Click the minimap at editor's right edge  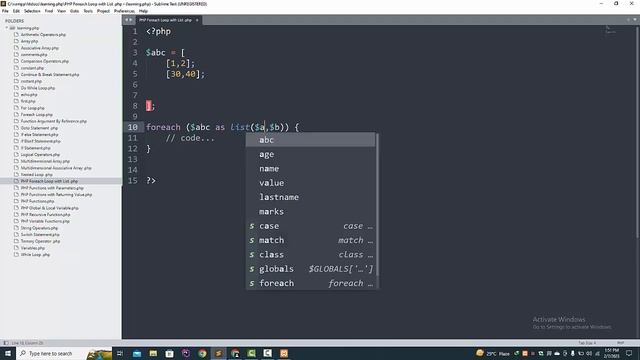[x=610, y=30]
